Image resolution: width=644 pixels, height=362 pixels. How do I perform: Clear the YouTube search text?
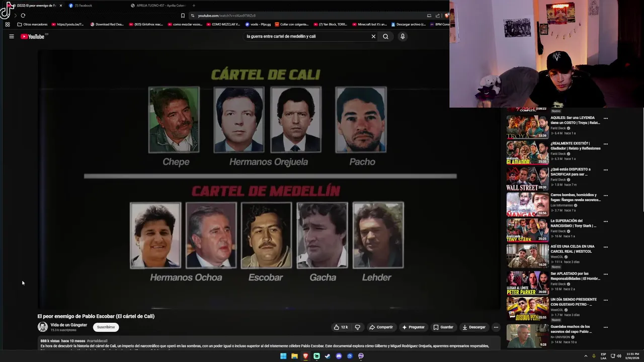(x=373, y=36)
